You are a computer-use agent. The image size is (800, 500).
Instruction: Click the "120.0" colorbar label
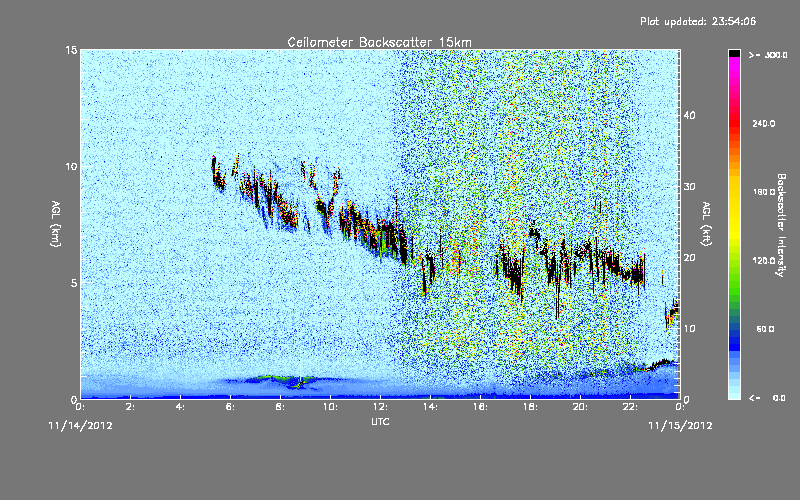click(x=764, y=260)
